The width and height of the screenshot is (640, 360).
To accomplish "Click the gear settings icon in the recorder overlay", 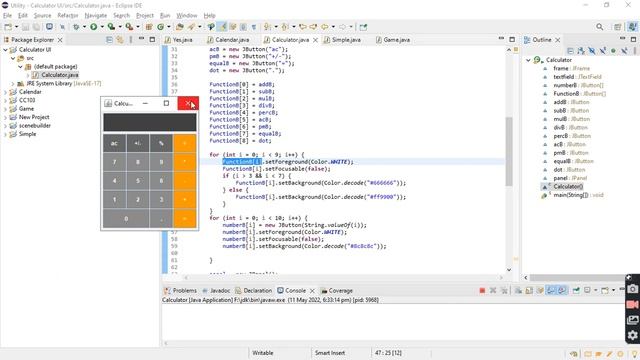I will (x=633, y=335).
